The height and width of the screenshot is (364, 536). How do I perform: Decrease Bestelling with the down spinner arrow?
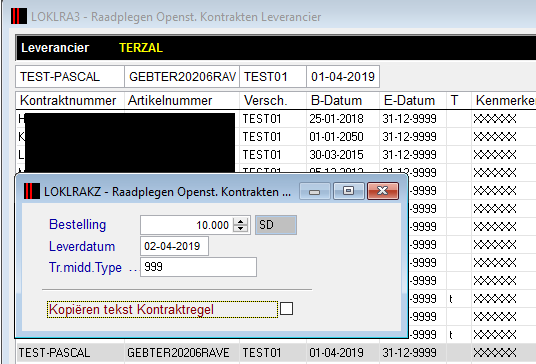click(240, 228)
